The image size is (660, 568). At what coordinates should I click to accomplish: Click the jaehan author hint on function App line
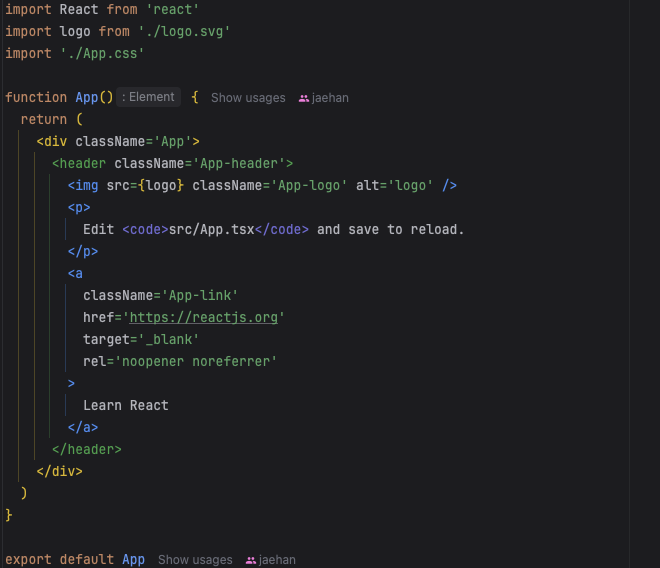pos(330,98)
